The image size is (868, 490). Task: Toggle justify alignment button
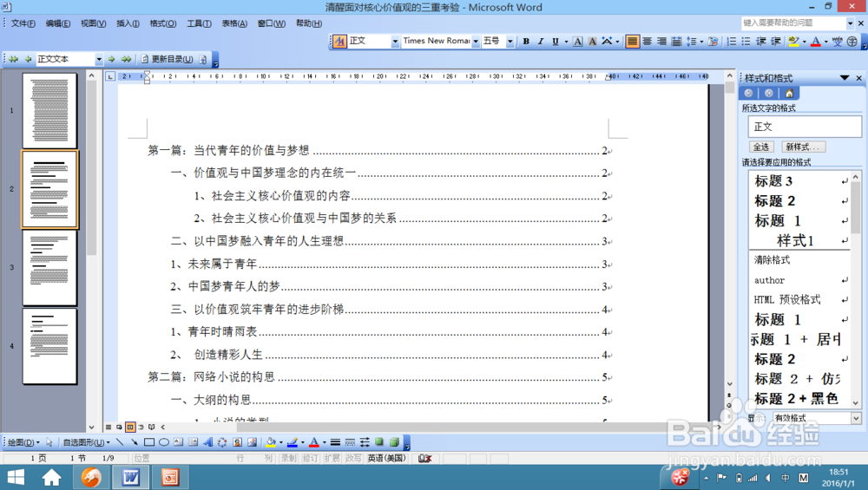632,42
